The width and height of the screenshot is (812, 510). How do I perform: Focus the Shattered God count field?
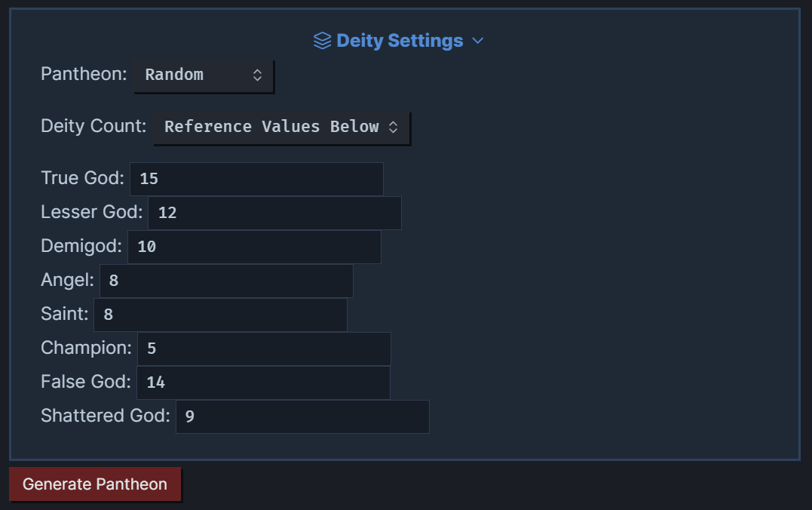click(x=302, y=416)
